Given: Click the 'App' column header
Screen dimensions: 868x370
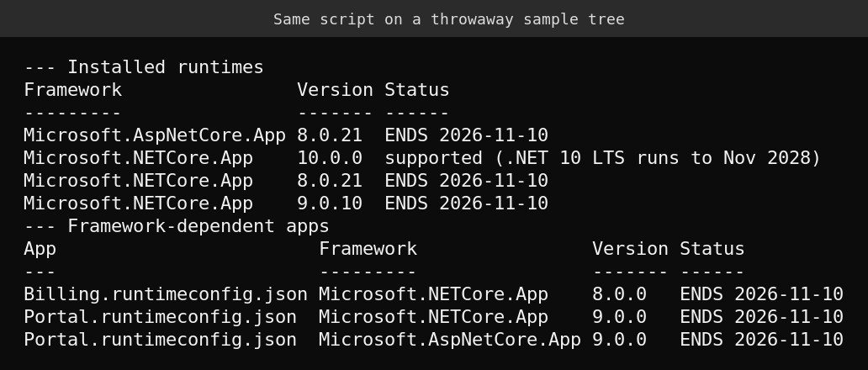Looking at the screenshot, I should [x=40, y=249].
